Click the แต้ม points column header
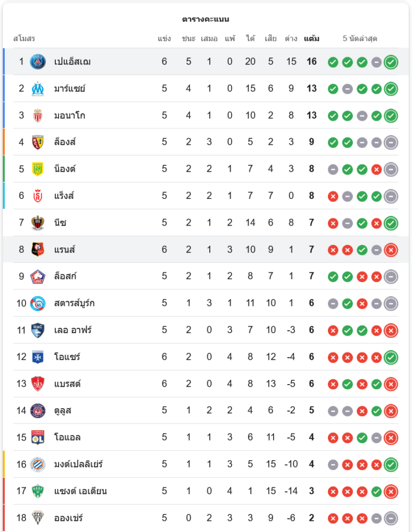This screenshot has height=532, width=412. pyautogui.click(x=311, y=39)
